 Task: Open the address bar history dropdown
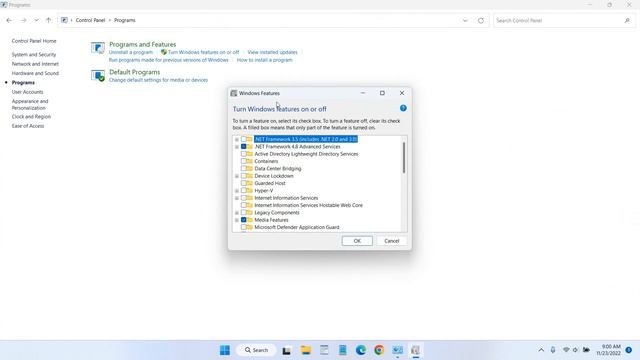pos(465,20)
